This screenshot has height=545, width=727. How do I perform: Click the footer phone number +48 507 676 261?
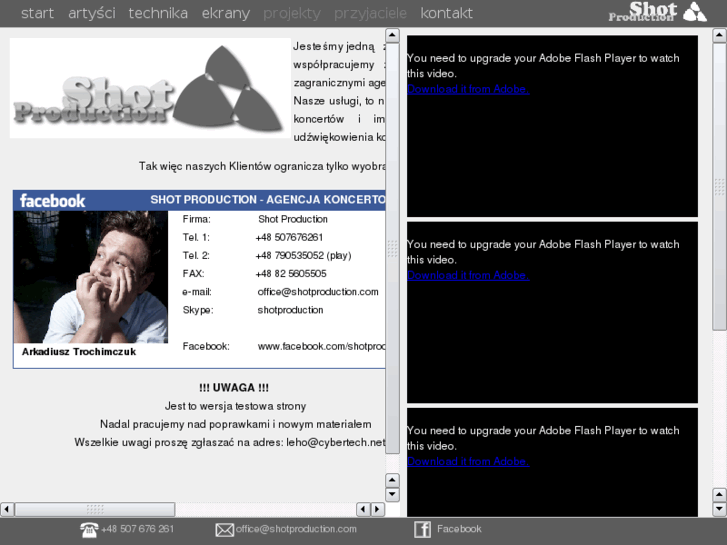click(138, 529)
